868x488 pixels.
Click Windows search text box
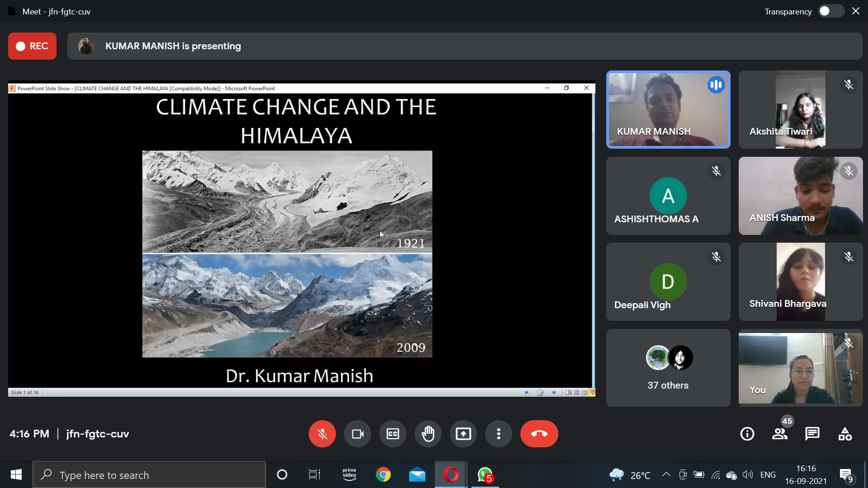149,475
